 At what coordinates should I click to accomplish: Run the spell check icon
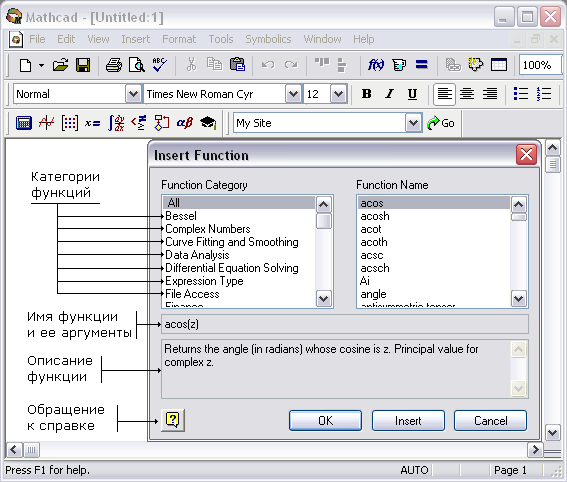(x=159, y=65)
